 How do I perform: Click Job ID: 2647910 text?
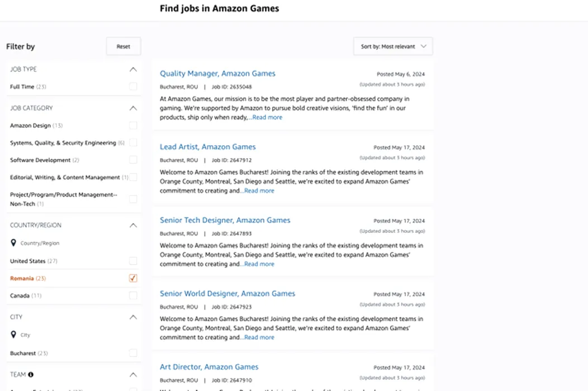[x=232, y=380]
